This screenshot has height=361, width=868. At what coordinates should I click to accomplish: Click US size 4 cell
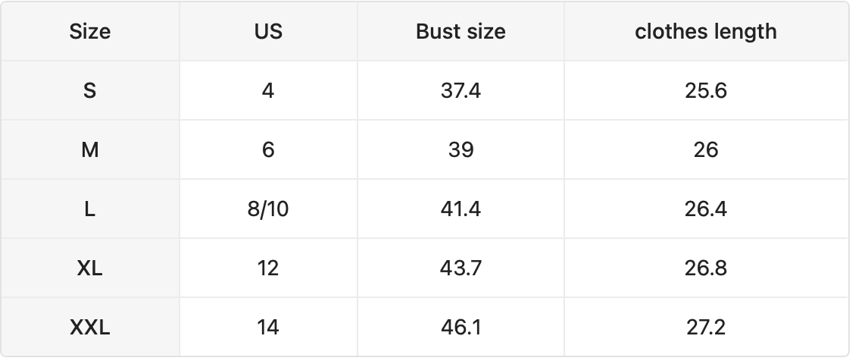coord(268,90)
